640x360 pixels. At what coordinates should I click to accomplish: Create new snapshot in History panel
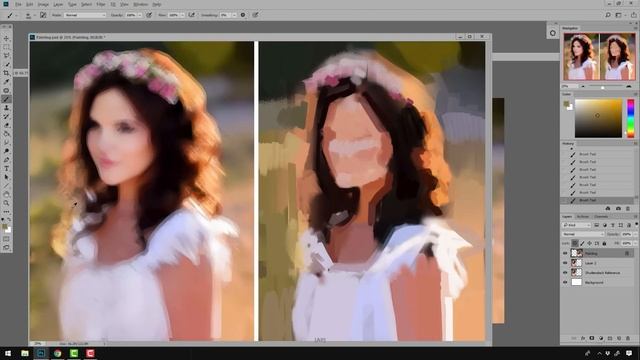(x=618, y=209)
